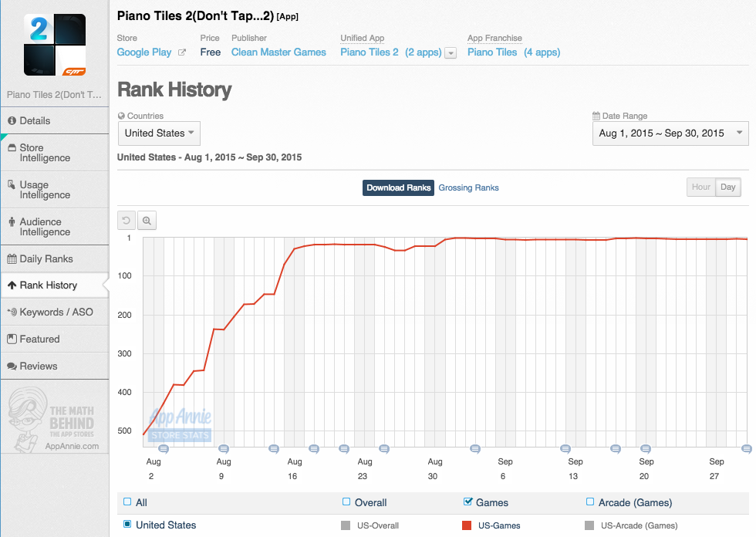756x537 pixels.
Task: Switch chart granularity to Day
Action: coord(728,187)
